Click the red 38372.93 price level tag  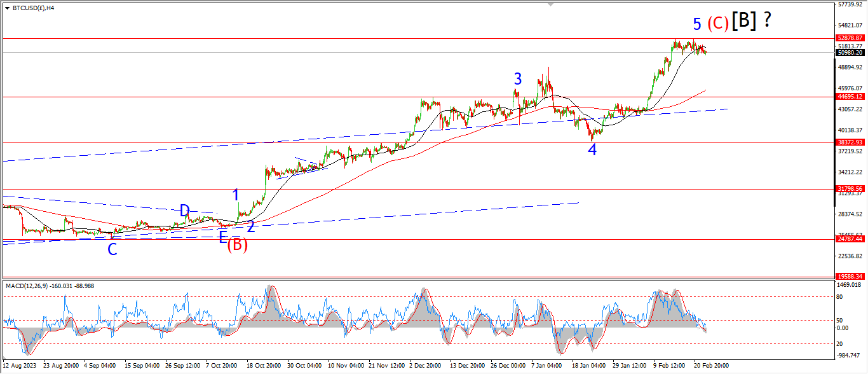point(850,142)
